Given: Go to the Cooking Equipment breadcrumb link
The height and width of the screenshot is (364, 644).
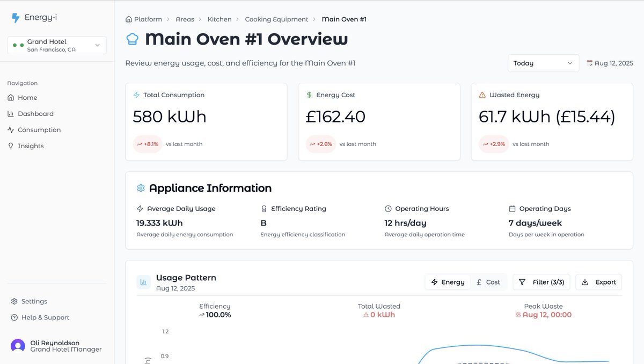Looking at the screenshot, I should click(x=276, y=19).
